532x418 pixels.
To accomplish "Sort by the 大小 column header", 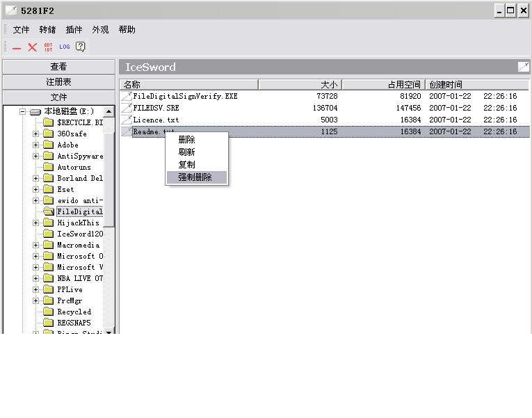I will 300,84.
